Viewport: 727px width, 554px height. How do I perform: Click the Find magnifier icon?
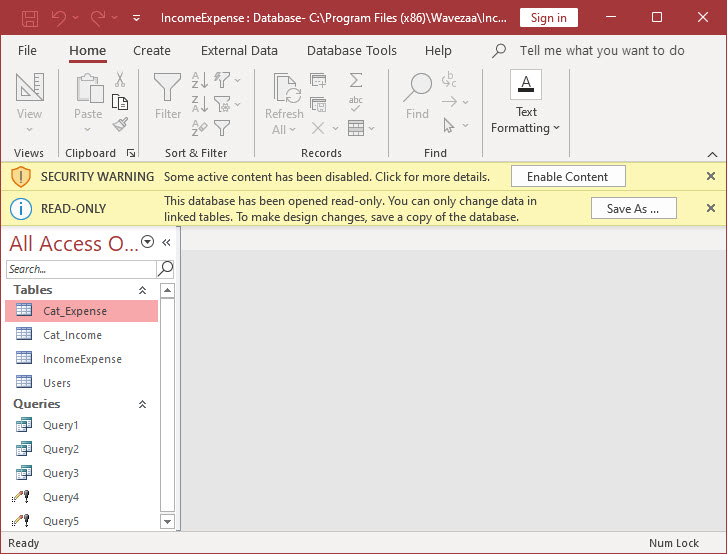[x=417, y=87]
